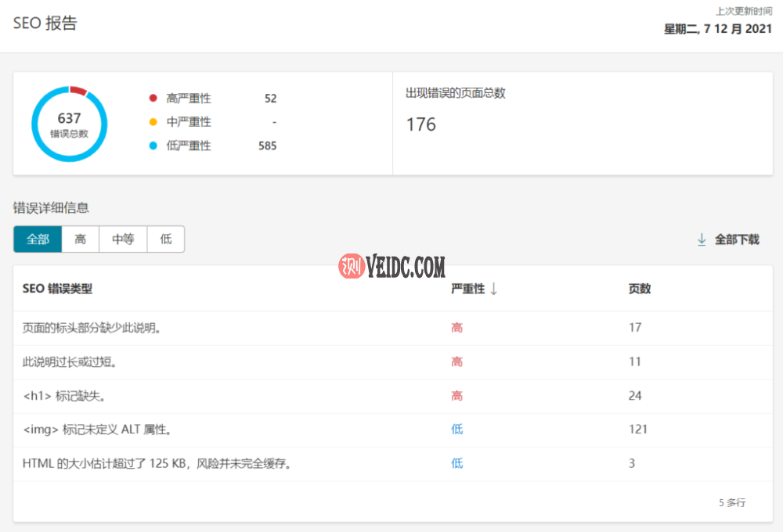
Task: Switch to the 全部 filter tab
Action: [37, 239]
